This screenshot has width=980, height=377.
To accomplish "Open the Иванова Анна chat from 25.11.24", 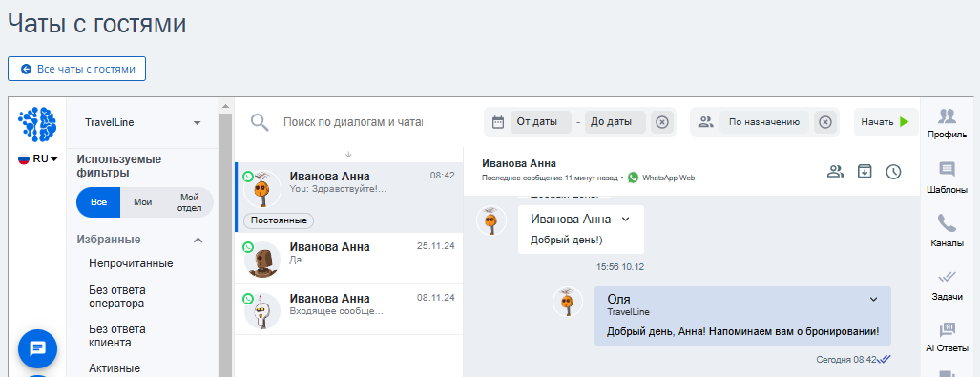I will pyautogui.click(x=348, y=259).
